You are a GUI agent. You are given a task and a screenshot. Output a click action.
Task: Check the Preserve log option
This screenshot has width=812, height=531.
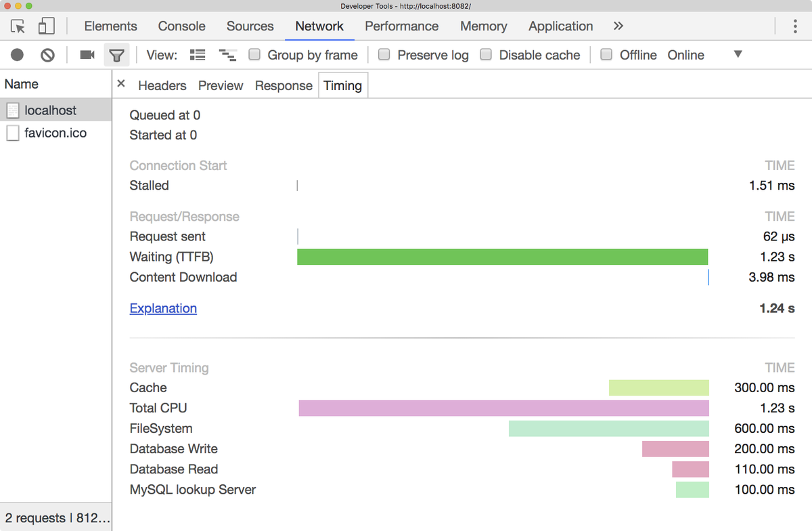point(384,55)
